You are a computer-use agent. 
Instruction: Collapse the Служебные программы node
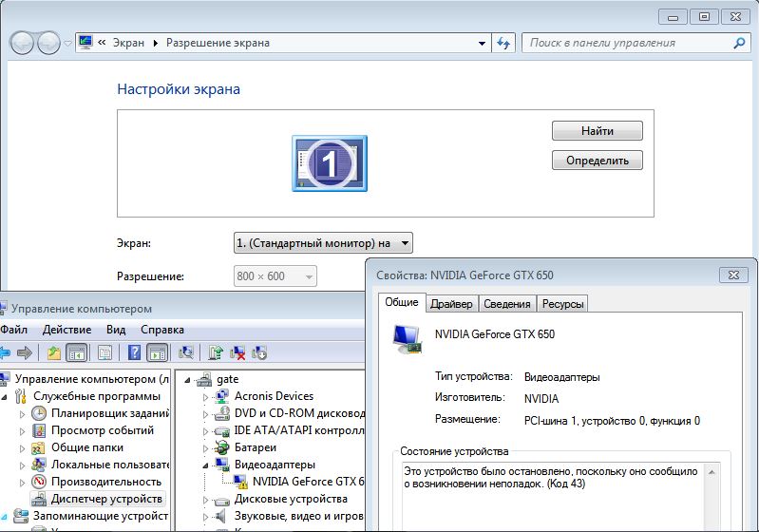coord(5,397)
